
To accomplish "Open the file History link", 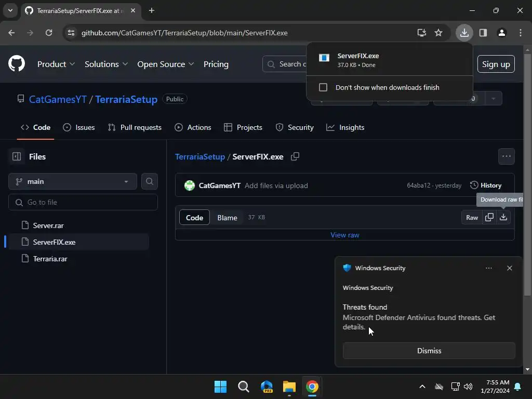I will [x=486, y=185].
